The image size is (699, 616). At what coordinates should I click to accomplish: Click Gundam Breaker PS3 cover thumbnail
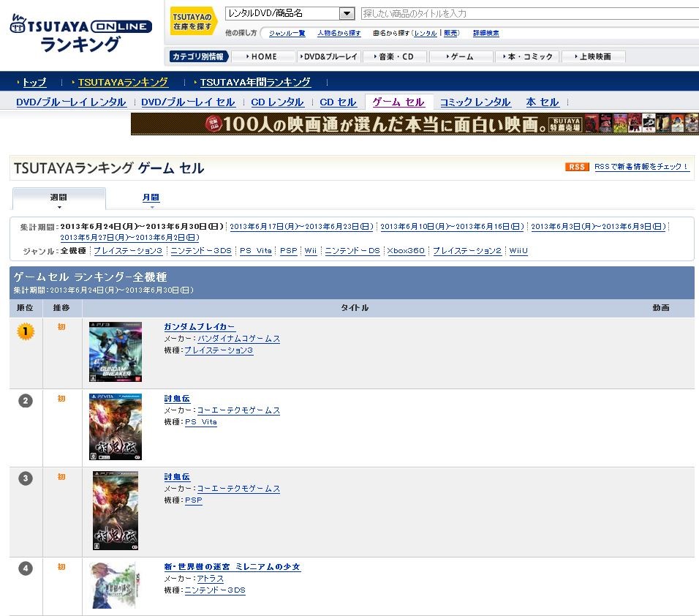pyautogui.click(x=116, y=351)
